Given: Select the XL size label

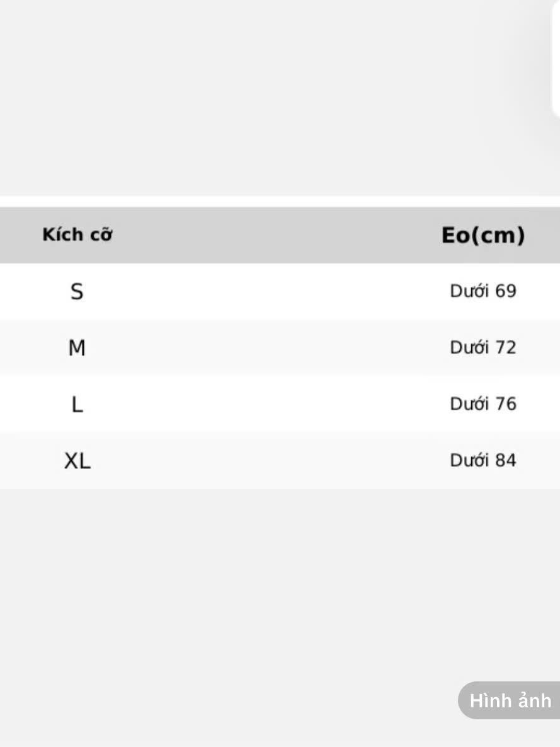Looking at the screenshot, I should [x=77, y=461].
